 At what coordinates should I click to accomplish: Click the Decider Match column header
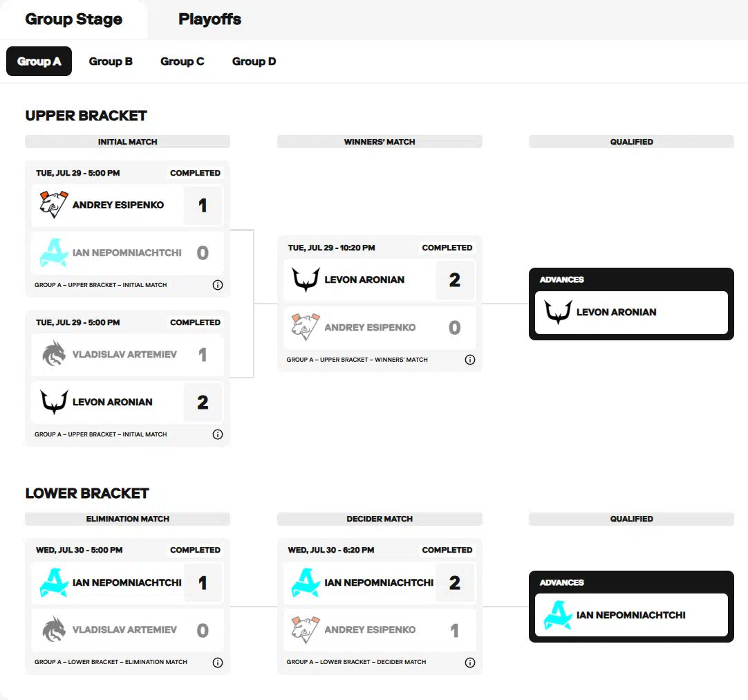pos(380,519)
